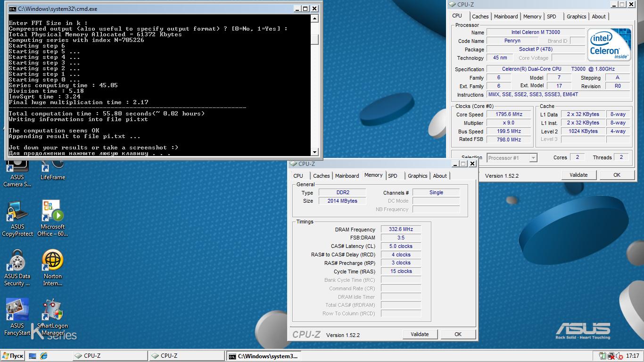Switch to Caches tab in Memory CPU-Z window
The width and height of the screenshot is (644, 362).
click(322, 176)
